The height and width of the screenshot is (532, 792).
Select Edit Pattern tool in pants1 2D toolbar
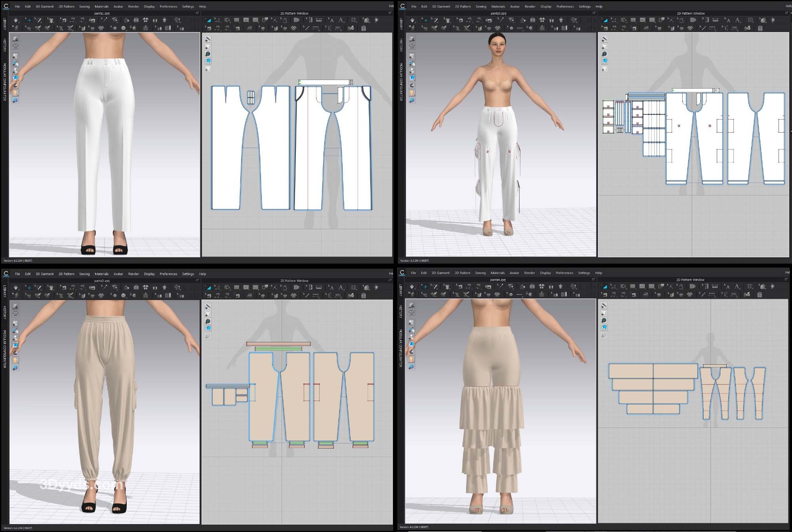click(217, 20)
